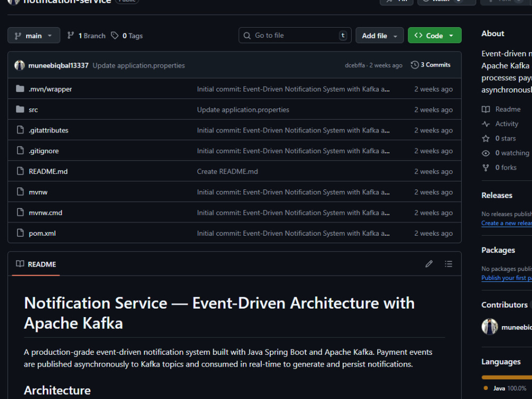Open the Activity link in About
This screenshot has width=532, height=399.
coord(506,124)
